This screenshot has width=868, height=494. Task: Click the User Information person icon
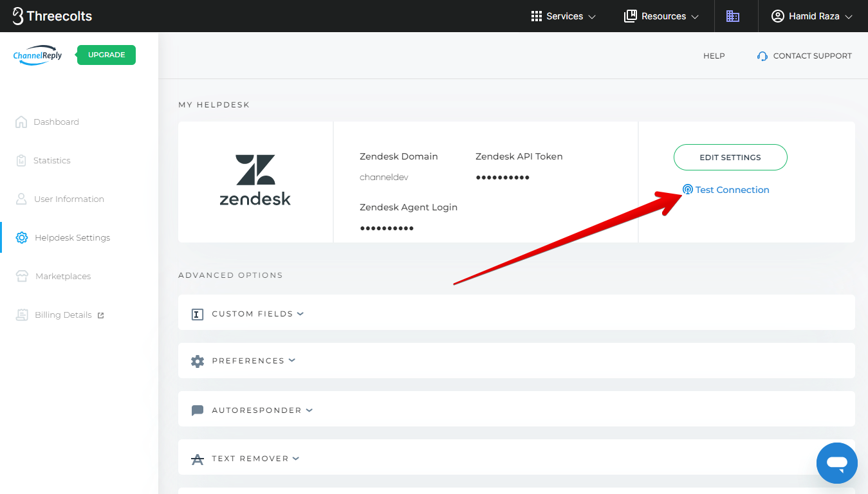[x=21, y=199]
